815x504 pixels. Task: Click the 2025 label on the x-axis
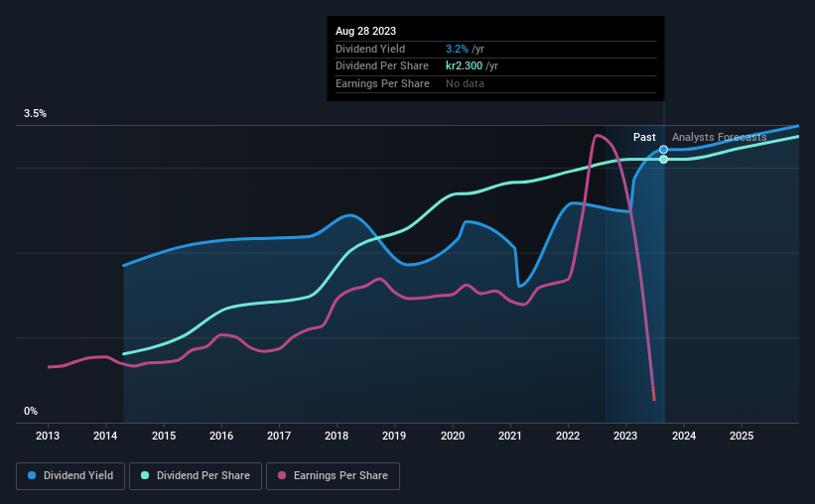[x=742, y=436]
